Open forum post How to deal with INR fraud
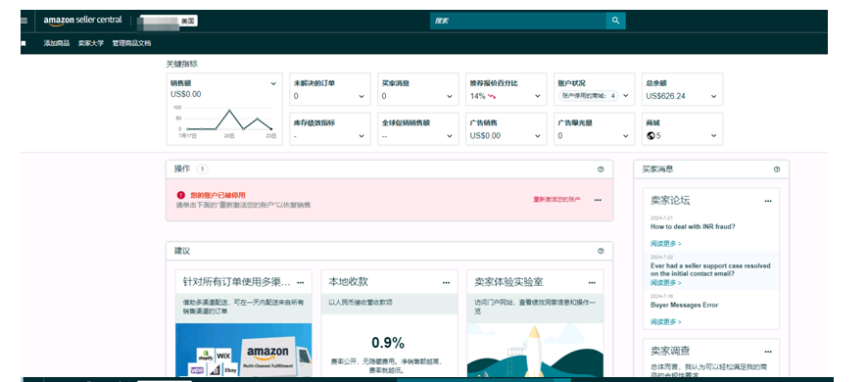 693,226
